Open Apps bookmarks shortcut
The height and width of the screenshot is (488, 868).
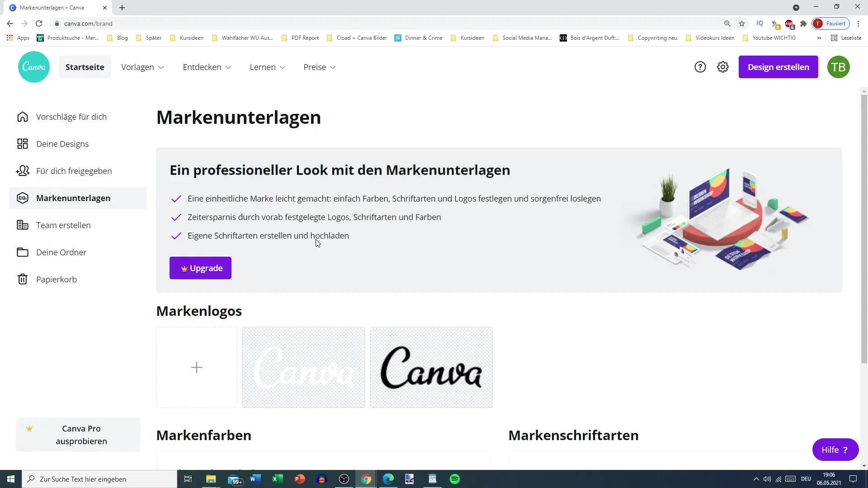(18, 38)
